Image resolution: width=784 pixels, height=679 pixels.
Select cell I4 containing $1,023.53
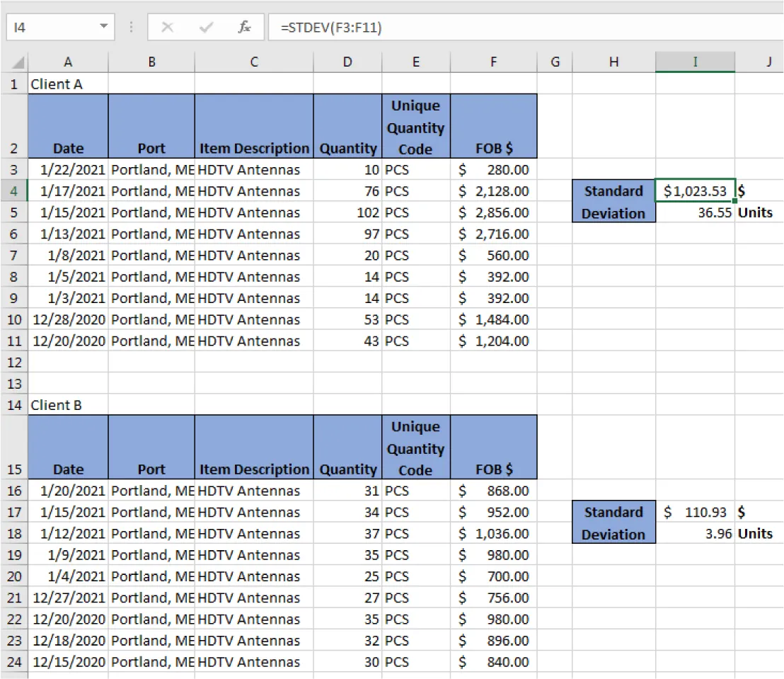tap(695, 191)
